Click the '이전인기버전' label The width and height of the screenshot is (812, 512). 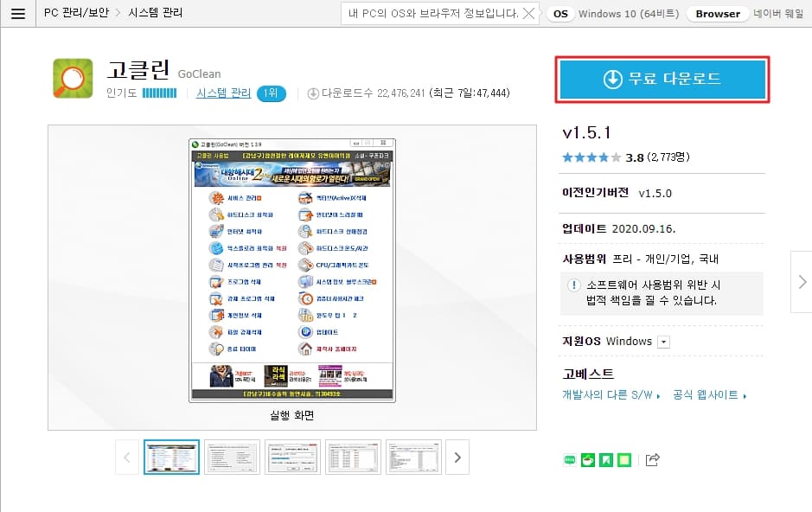pyautogui.click(x=596, y=193)
